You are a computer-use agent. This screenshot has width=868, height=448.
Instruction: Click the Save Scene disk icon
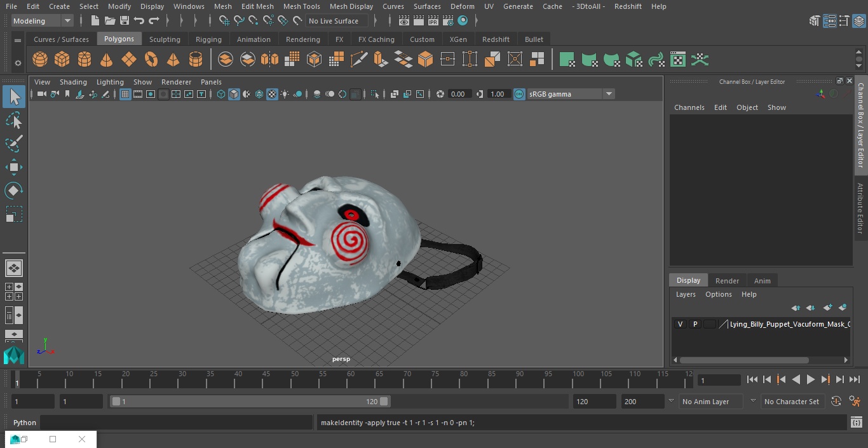(125, 21)
